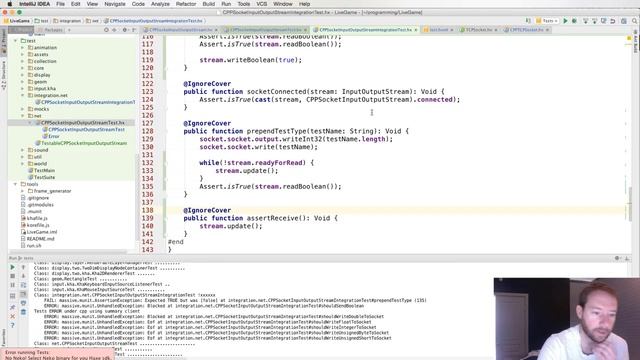Revert changes with the undo arrow icon
640x360 pixels.
pos(613,21)
